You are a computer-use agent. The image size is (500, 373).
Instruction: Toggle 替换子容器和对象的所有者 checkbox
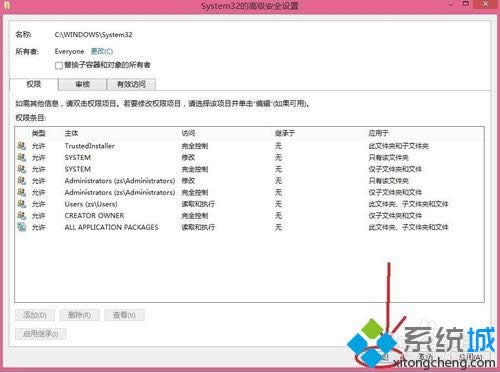tap(59, 65)
